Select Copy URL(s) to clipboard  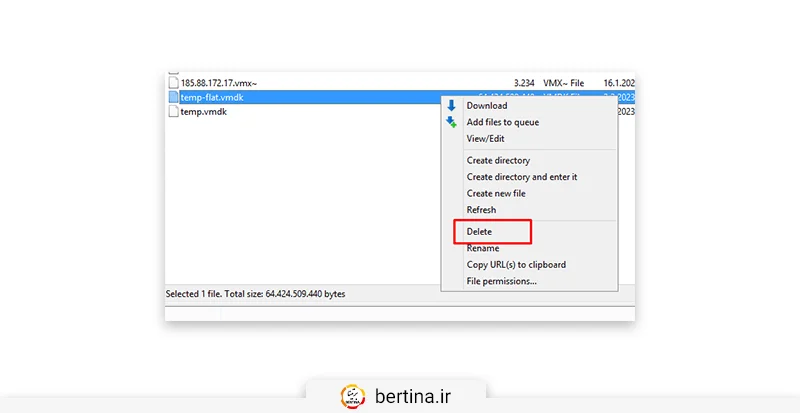point(516,265)
